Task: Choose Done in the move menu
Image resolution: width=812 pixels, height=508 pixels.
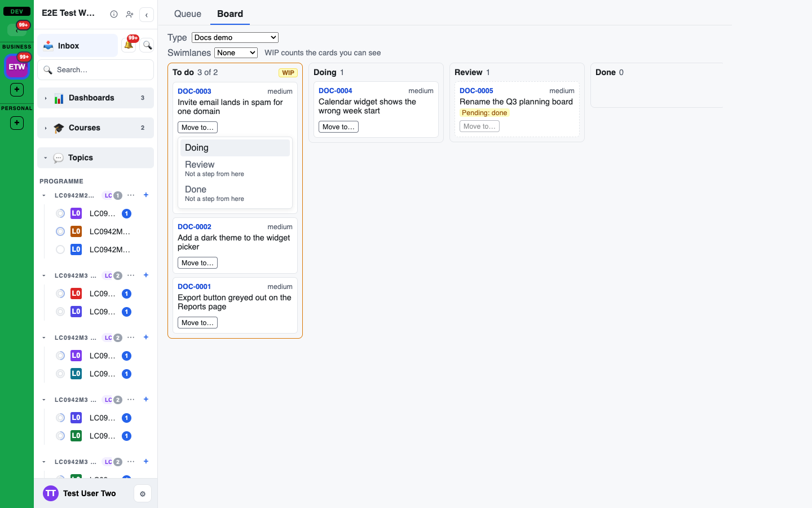Action: (x=235, y=194)
